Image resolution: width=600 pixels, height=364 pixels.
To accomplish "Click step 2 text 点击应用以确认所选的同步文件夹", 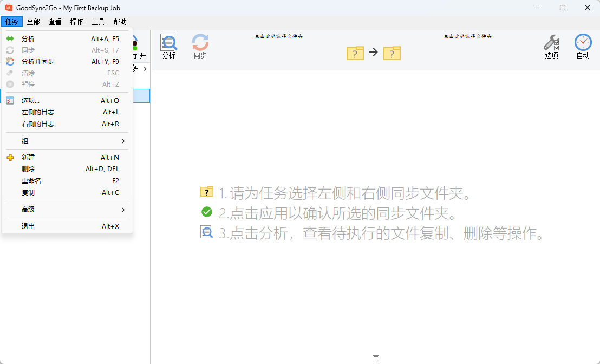I will [338, 213].
